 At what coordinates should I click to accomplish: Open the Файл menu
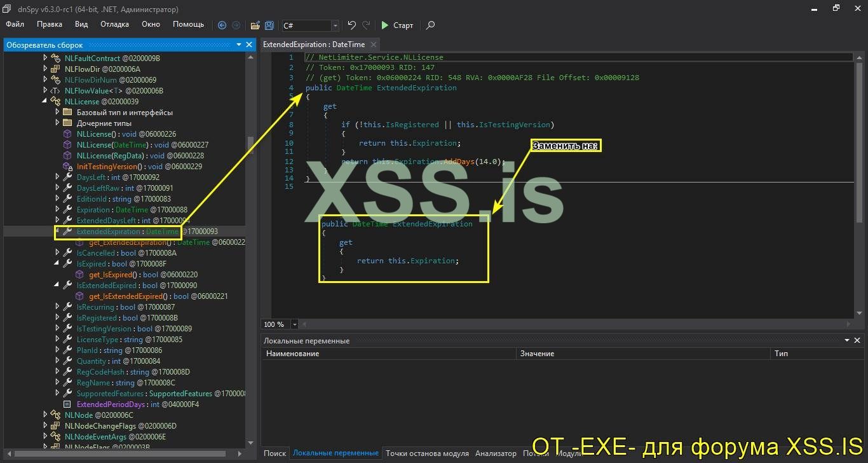pyautogui.click(x=15, y=24)
